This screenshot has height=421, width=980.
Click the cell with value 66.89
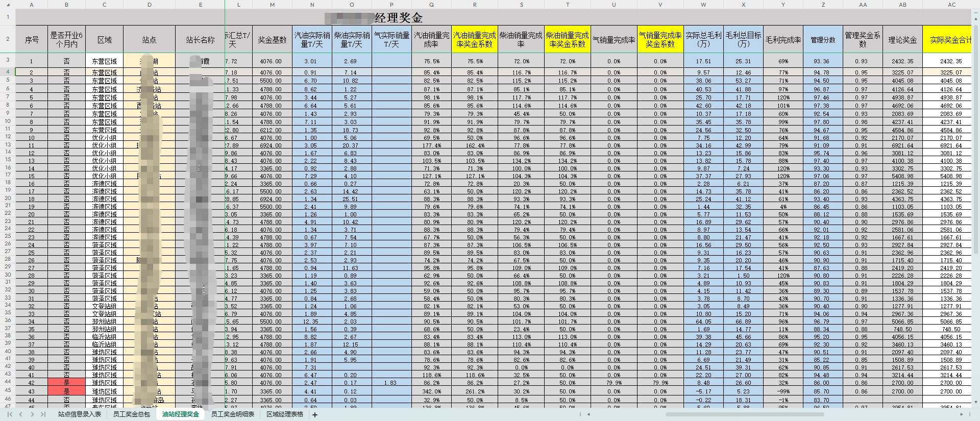click(743, 321)
